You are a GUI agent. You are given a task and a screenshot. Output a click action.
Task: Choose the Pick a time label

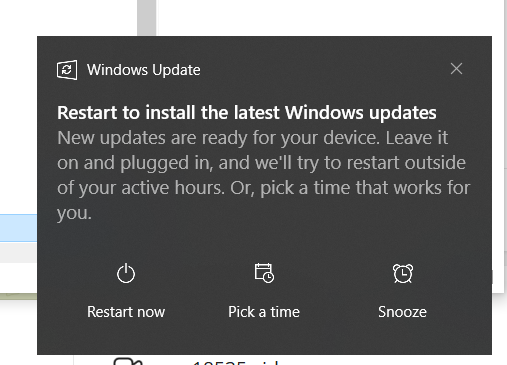click(264, 312)
